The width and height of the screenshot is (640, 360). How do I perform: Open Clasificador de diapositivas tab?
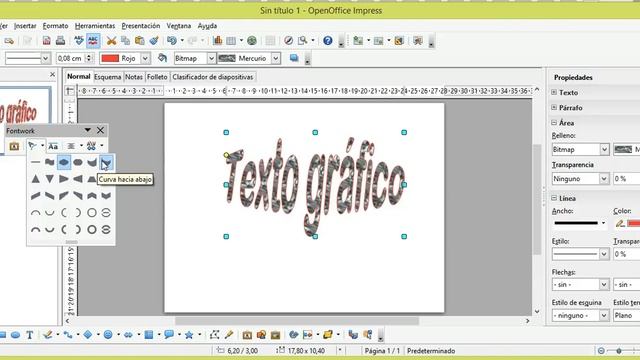point(213,77)
